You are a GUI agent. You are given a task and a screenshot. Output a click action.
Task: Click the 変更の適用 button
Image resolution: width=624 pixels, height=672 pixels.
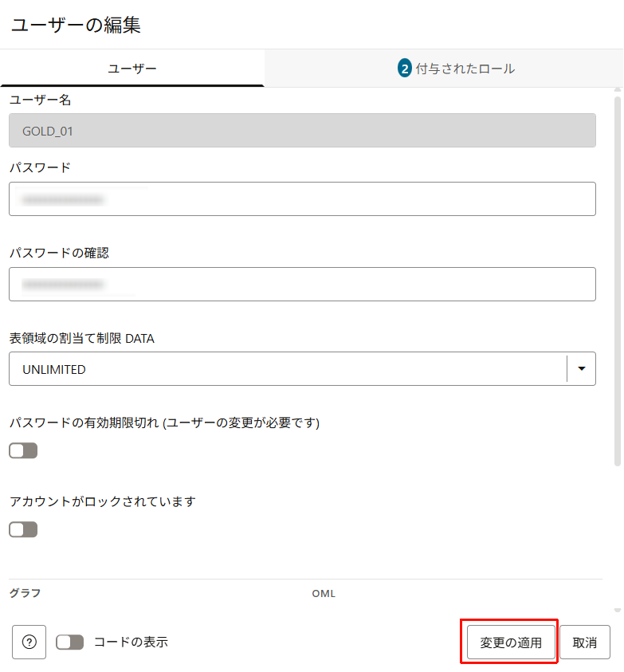pyautogui.click(x=511, y=642)
